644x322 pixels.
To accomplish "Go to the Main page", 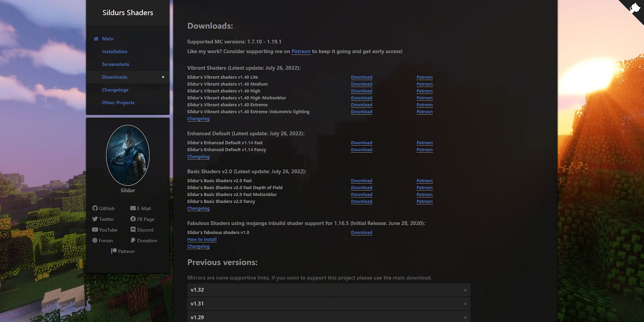I will [x=107, y=39].
